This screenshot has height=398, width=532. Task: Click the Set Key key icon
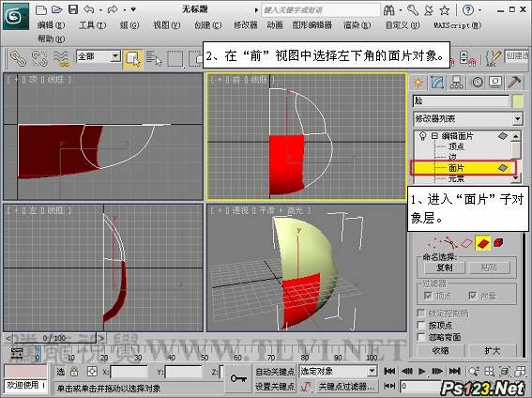tap(238, 377)
